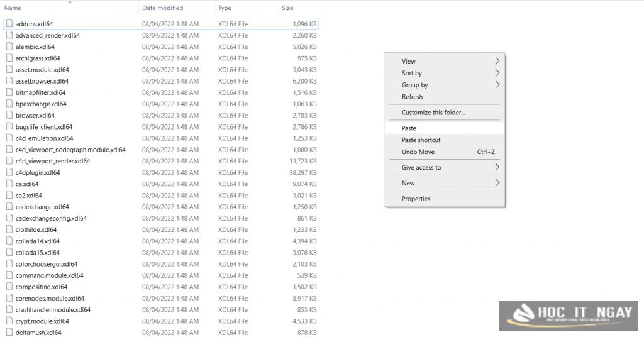The image size is (644, 337).
Task: Click the 539 KB size cell
Action: [307, 275]
